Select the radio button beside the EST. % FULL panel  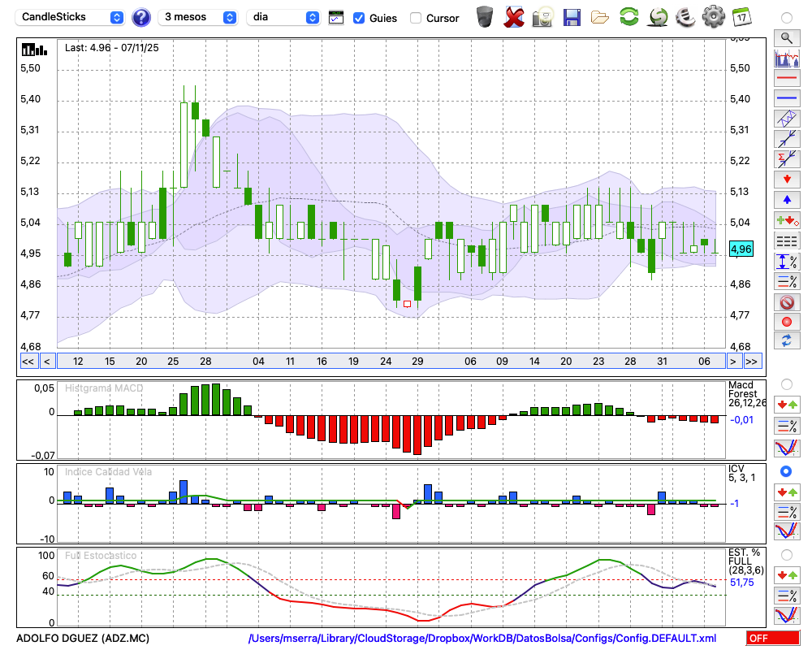coord(786,554)
